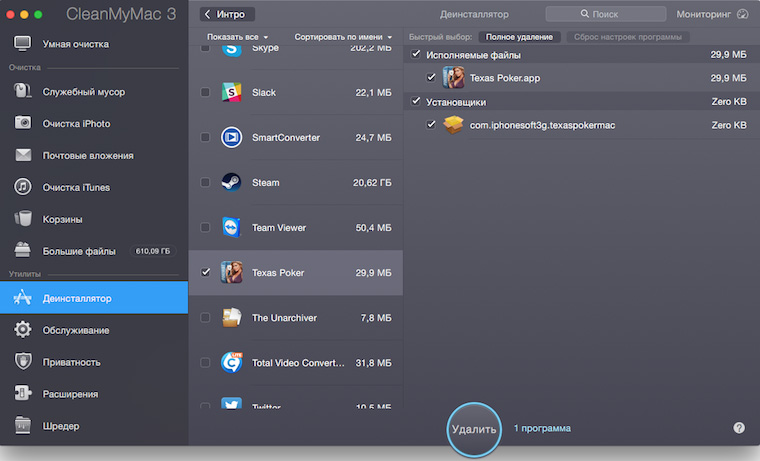Viewport: 760px width, 461px height.
Task: Open the Показать все filter dropdown
Action: (x=238, y=37)
